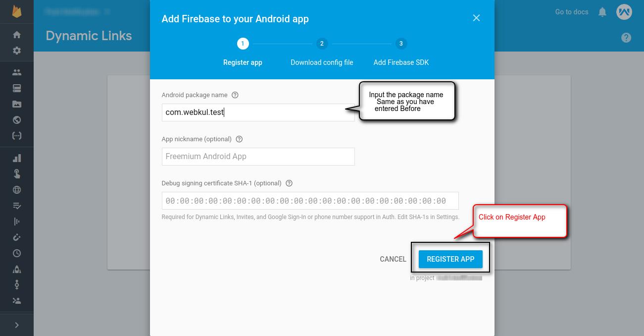Click the Firebase logo icon

17,11
